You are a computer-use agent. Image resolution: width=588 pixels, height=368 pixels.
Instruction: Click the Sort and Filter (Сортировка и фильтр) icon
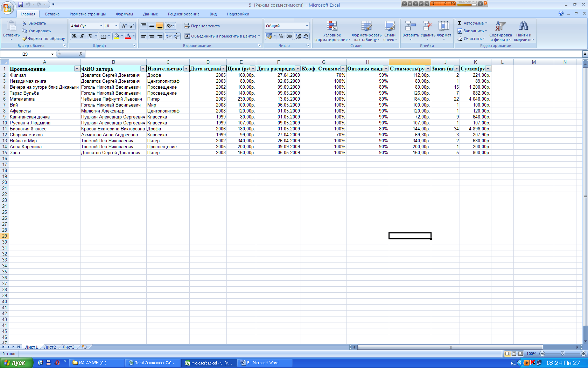[500, 31]
